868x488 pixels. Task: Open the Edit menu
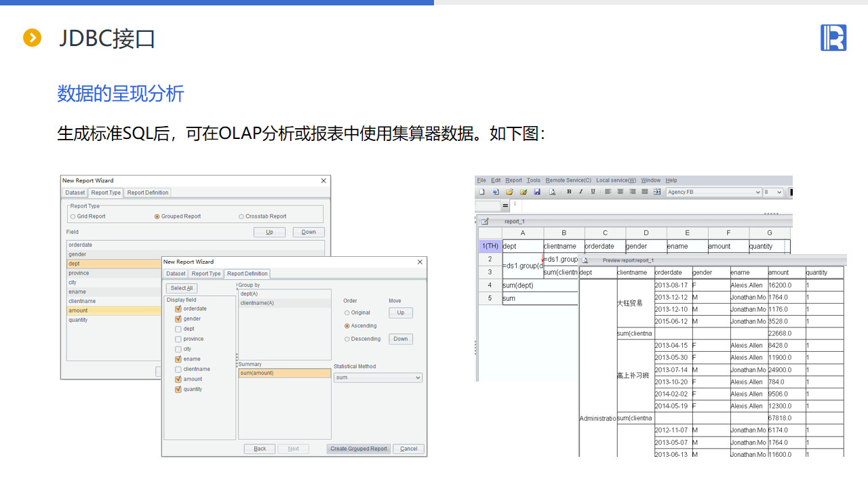(496, 180)
